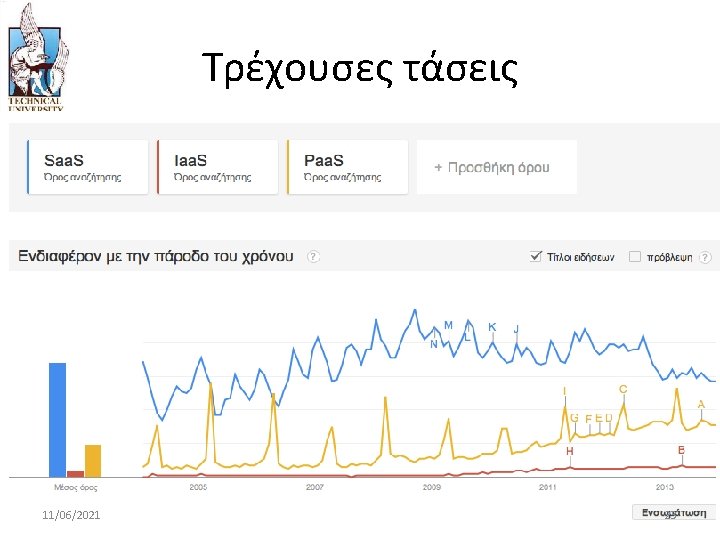This screenshot has height=540, width=720.
Task: Click the Technical University logo
Action: tap(37, 57)
